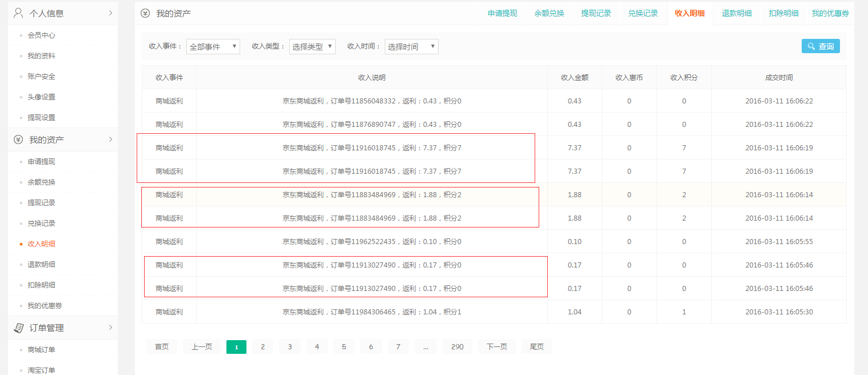Screen dimensions: 868x375
Task: Click the 收入积分 column header
Action: pyautogui.click(x=684, y=77)
